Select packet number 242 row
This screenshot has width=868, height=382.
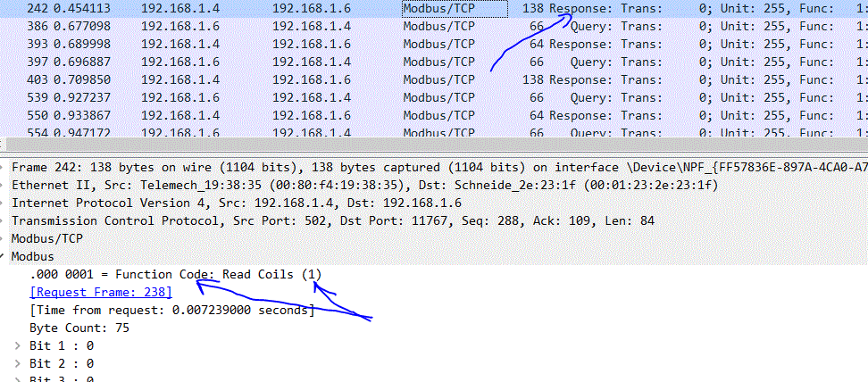click(434, 8)
